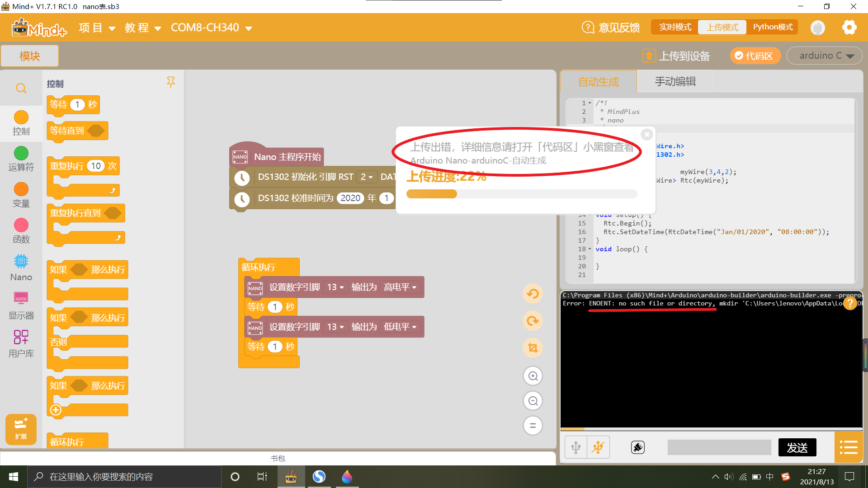Select the 等待直到 palette block

[77, 131]
